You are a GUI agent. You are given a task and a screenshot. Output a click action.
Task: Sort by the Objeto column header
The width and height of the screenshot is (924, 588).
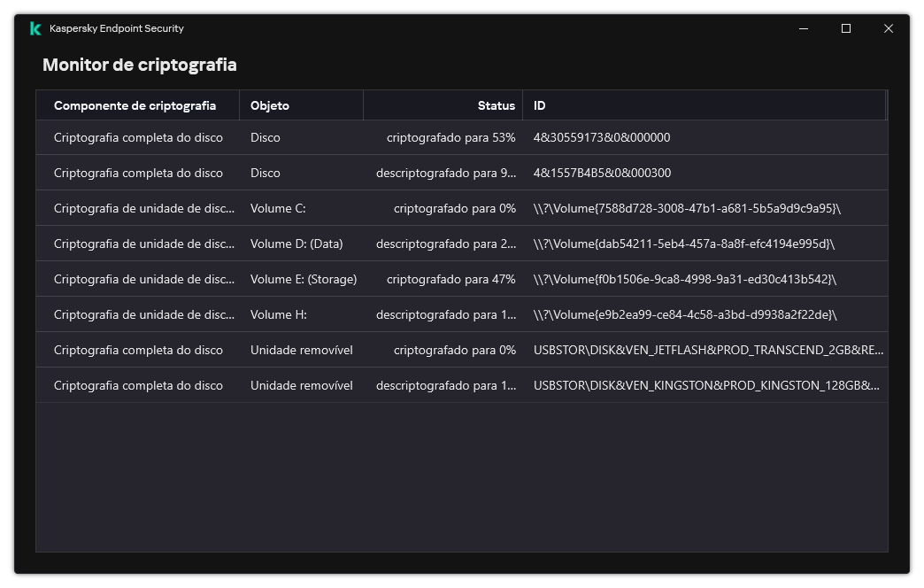[271, 104]
